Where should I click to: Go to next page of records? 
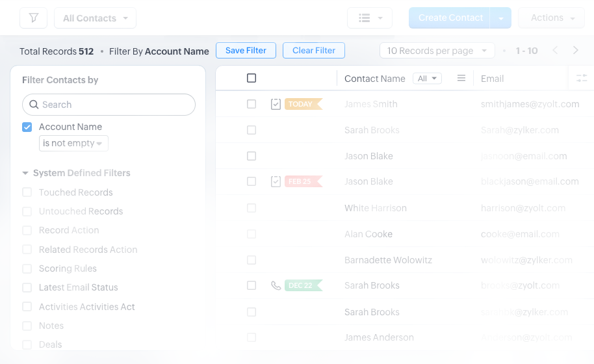pyautogui.click(x=575, y=51)
